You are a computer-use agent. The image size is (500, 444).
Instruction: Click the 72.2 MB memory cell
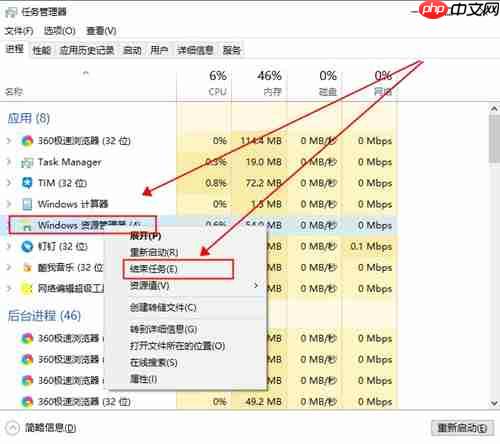click(264, 183)
